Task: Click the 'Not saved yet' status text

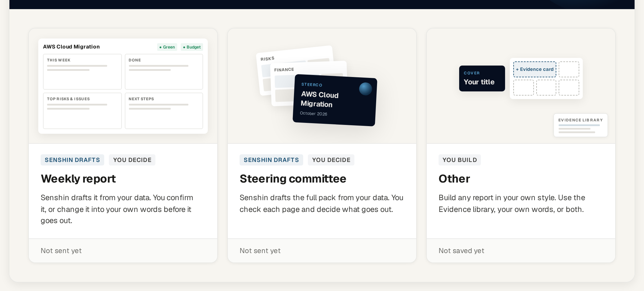Action: click(462, 251)
